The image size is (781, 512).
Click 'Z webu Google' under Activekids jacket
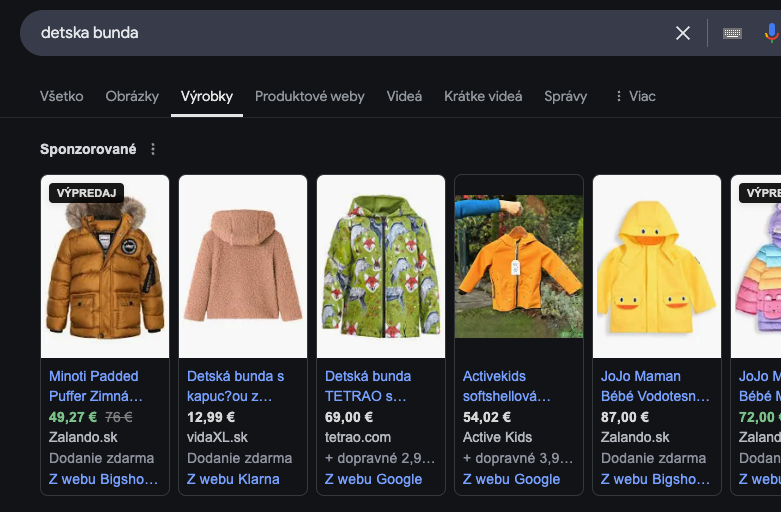pyautogui.click(x=512, y=479)
